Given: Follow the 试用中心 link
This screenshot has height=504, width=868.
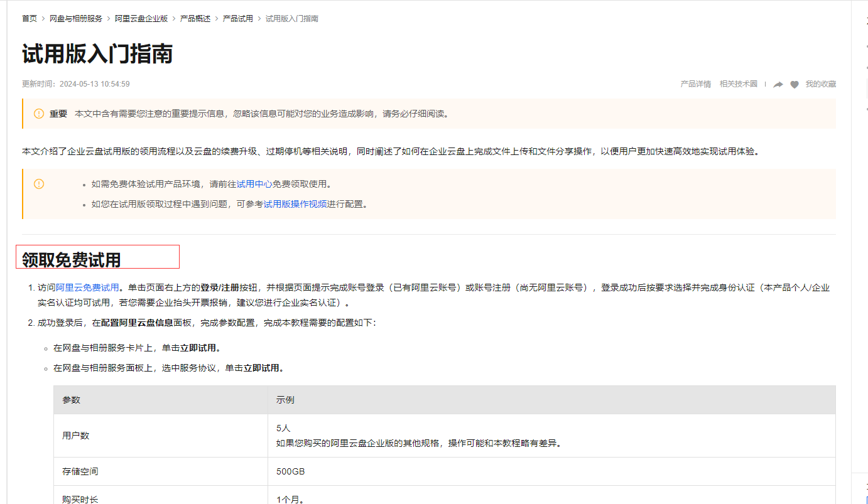Looking at the screenshot, I should tap(254, 184).
